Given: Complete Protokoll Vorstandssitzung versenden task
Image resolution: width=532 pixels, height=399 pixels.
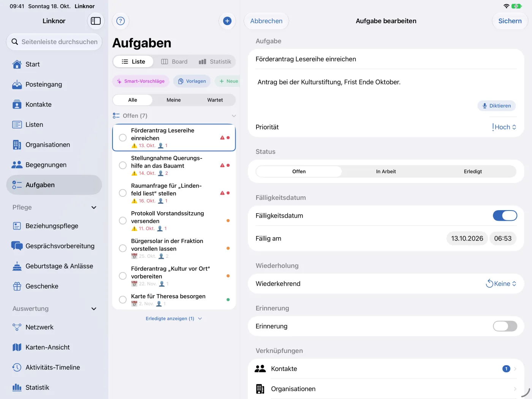Looking at the screenshot, I should click(x=123, y=220).
